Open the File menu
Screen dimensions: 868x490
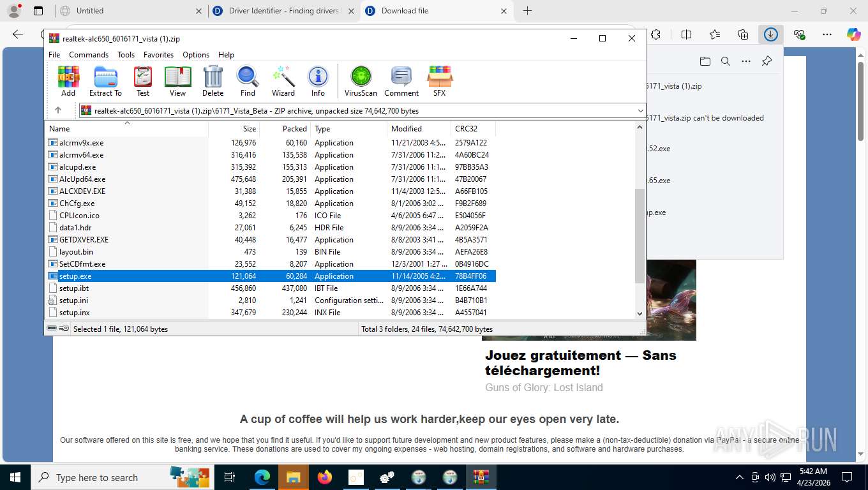[54, 55]
